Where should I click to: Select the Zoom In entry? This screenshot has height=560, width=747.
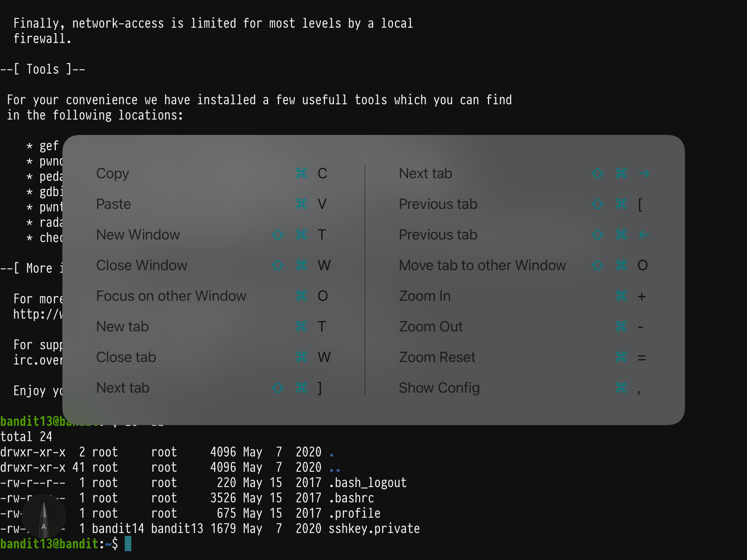[425, 296]
